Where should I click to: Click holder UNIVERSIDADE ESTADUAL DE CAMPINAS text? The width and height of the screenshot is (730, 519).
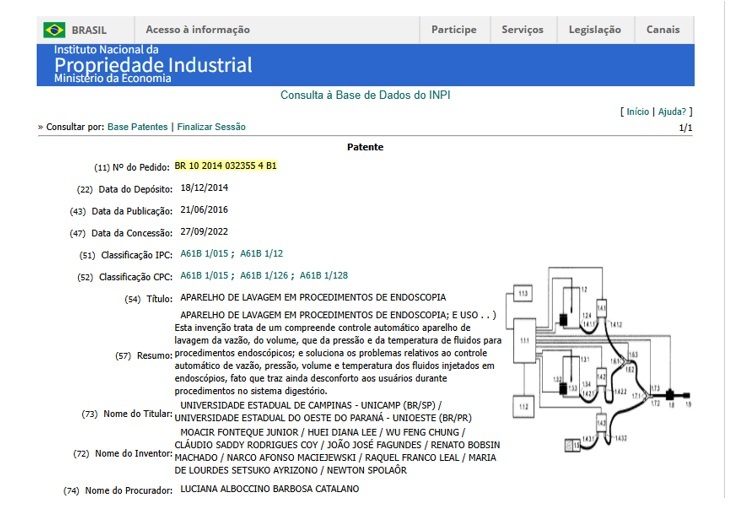click(x=266, y=405)
